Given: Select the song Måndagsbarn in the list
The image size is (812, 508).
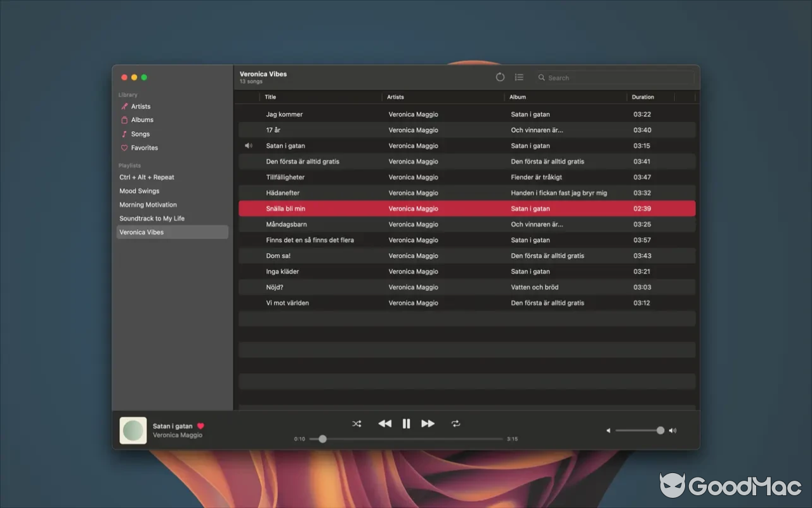Looking at the screenshot, I should 287,224.
